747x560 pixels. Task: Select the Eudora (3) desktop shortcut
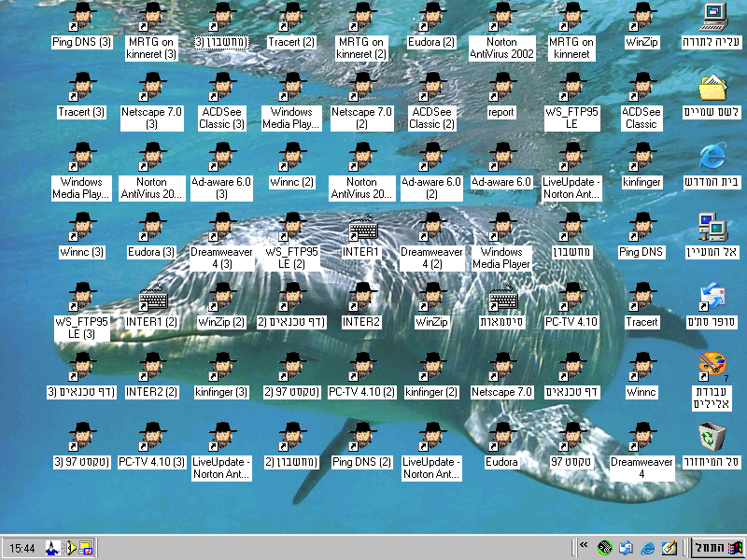click(x=151, y=235)
